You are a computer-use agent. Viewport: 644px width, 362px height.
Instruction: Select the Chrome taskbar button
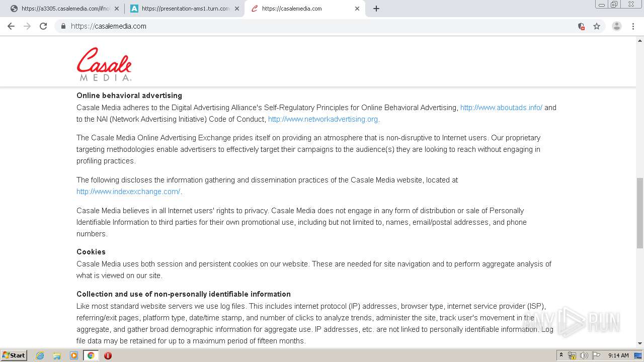pyautogui.click(x=91, y=355)
